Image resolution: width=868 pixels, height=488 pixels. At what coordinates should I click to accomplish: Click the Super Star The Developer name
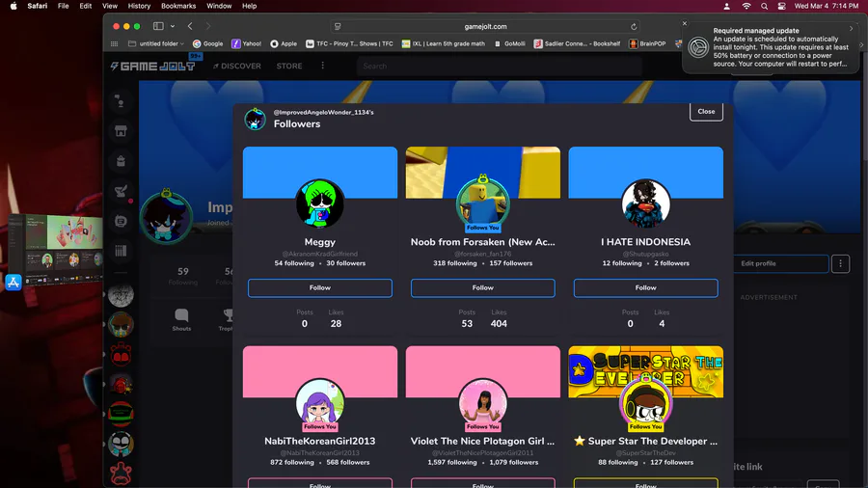coord(645,441)
